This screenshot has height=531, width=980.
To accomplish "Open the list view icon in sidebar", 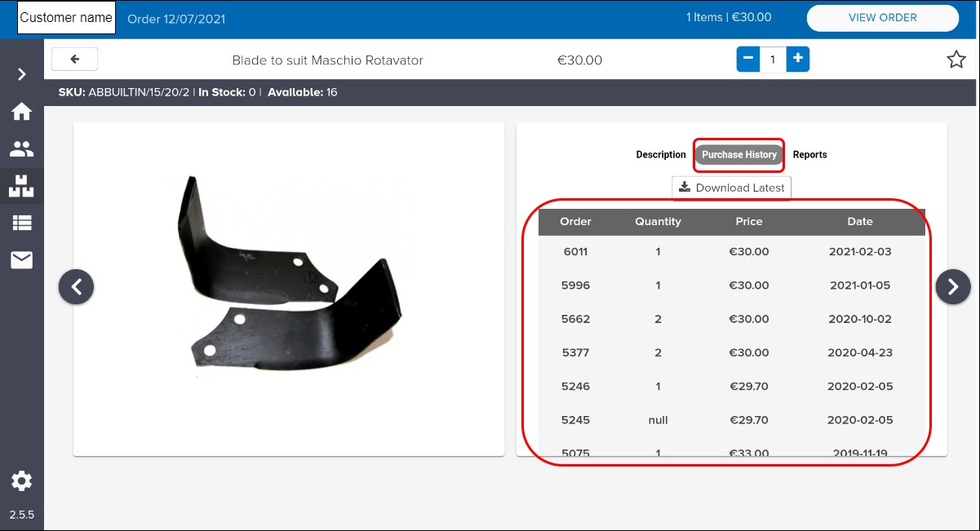I will point(22,223).
